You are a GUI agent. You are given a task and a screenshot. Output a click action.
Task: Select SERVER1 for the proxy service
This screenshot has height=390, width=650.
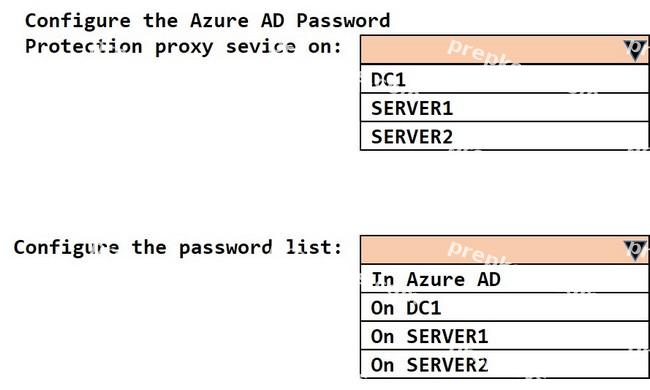pyautogui.click(x=504, y=108)
